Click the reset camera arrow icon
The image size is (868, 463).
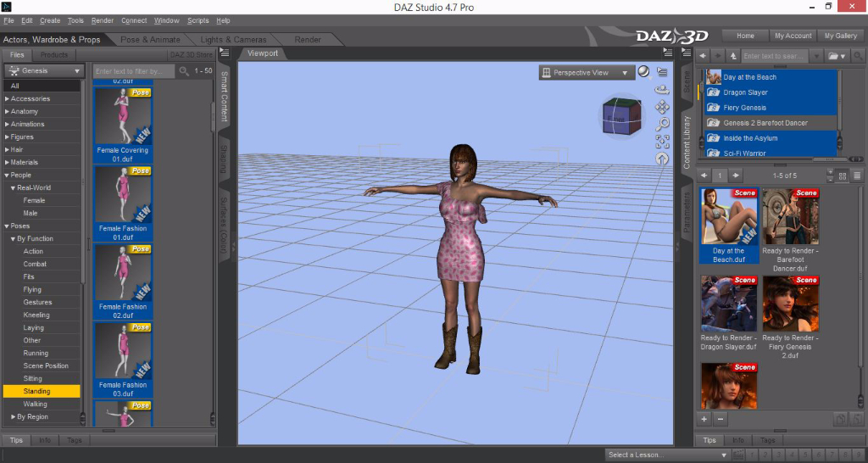click(x=662, y=159)
